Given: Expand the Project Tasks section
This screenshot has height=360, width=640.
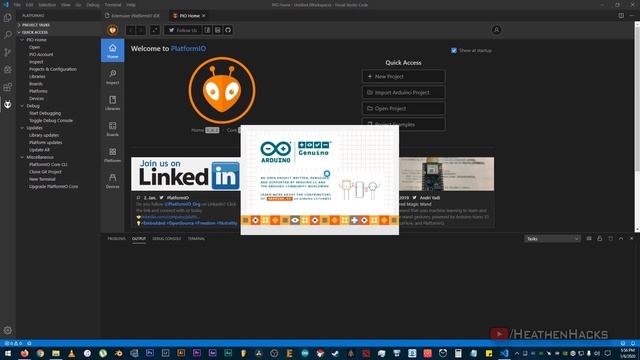Looking at the screenshot, I should [58, 25].
